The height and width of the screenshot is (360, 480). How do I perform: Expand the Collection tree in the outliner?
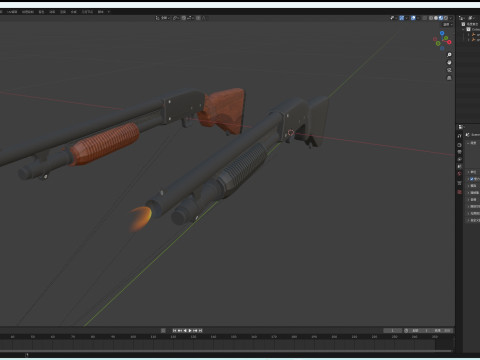pos(463,29)
